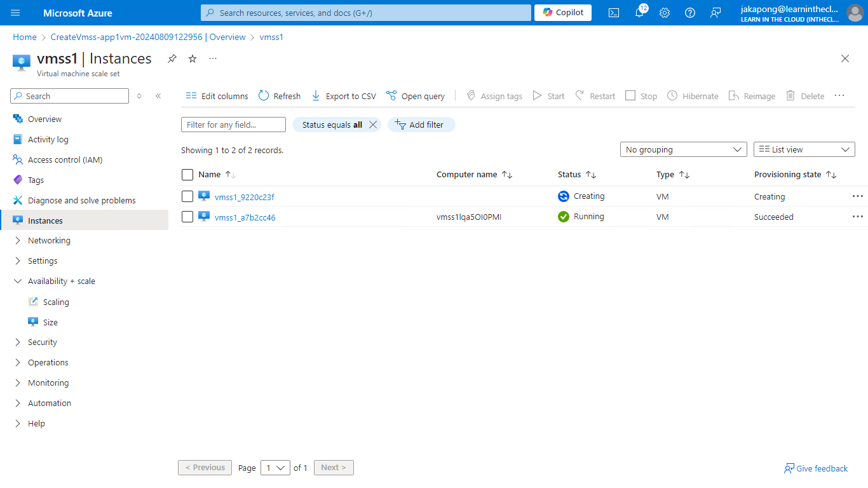Click the Start toolbar button

pyautogui.click(x=548, y=96)
